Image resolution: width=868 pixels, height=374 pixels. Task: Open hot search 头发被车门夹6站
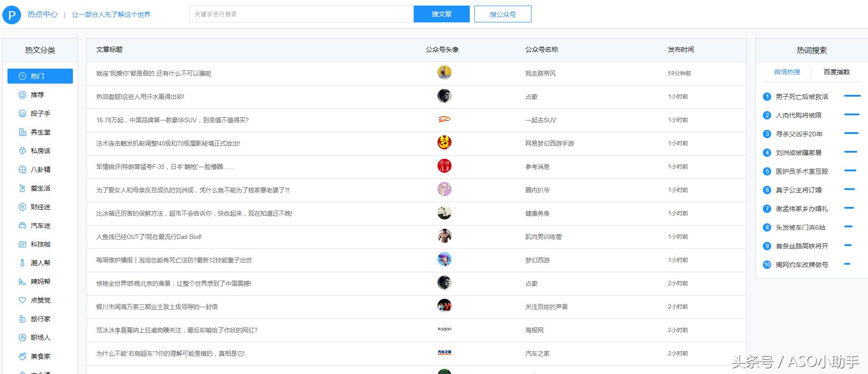(x=801, y=227)
